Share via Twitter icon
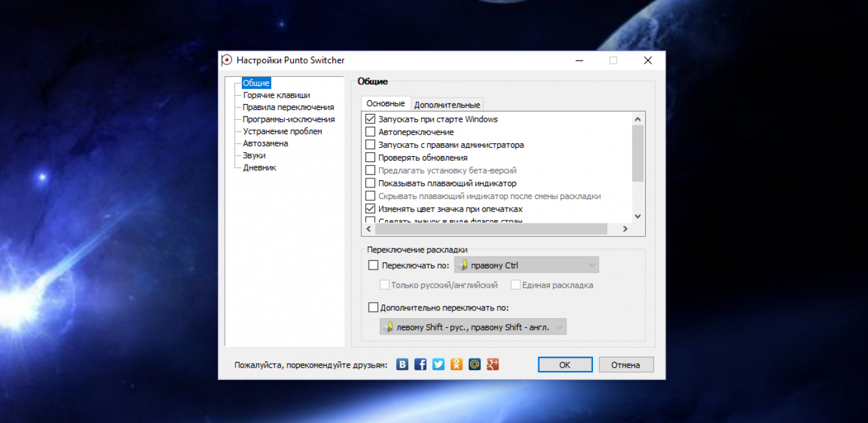Viewport: 868px width, 423px height. point(439,364)
